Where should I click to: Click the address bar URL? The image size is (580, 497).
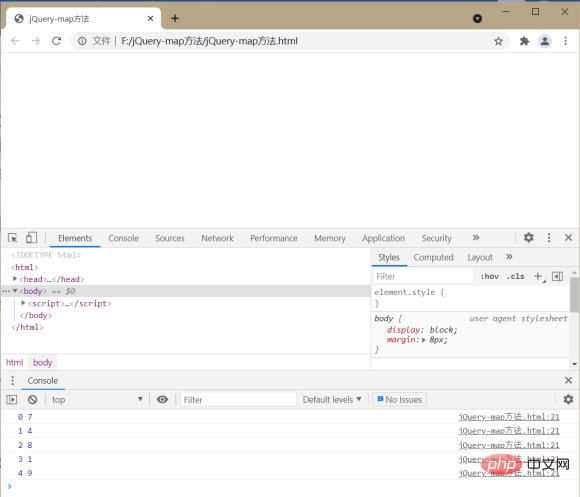coord(209,41)
